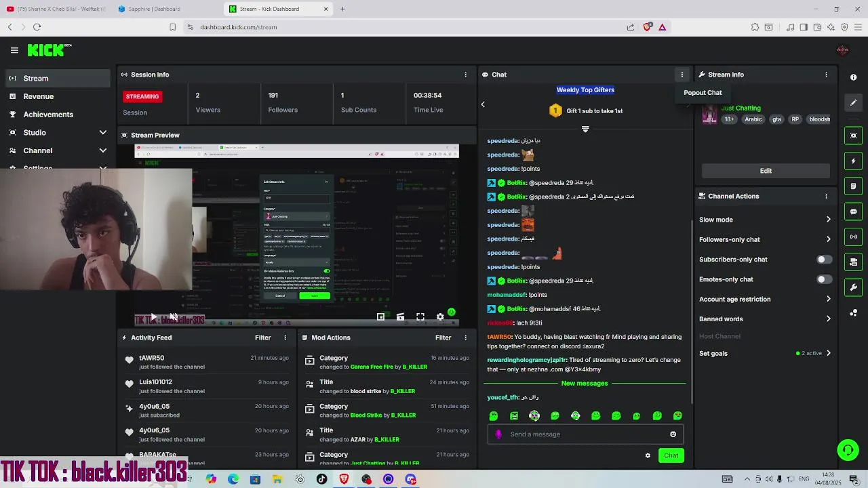Click the address bar URL
This screenshot has width=868, height=488.
(x=239, y=27)
